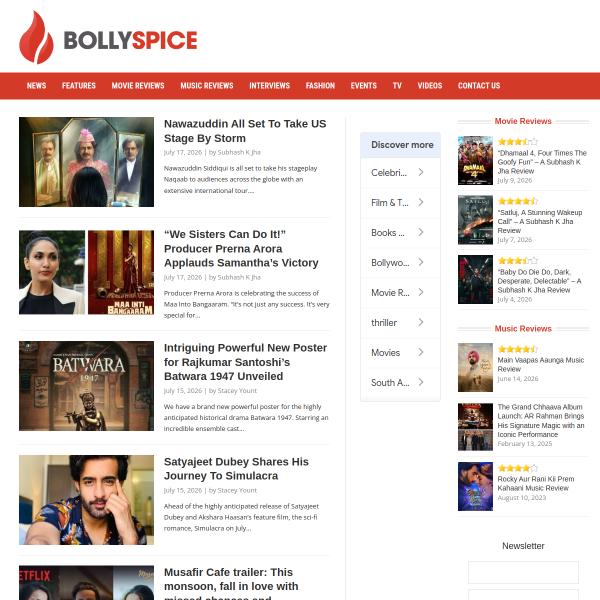The width and height of the screenshot is (600, 600).
Task: Select the TV nav item
Action: [397, 86]
